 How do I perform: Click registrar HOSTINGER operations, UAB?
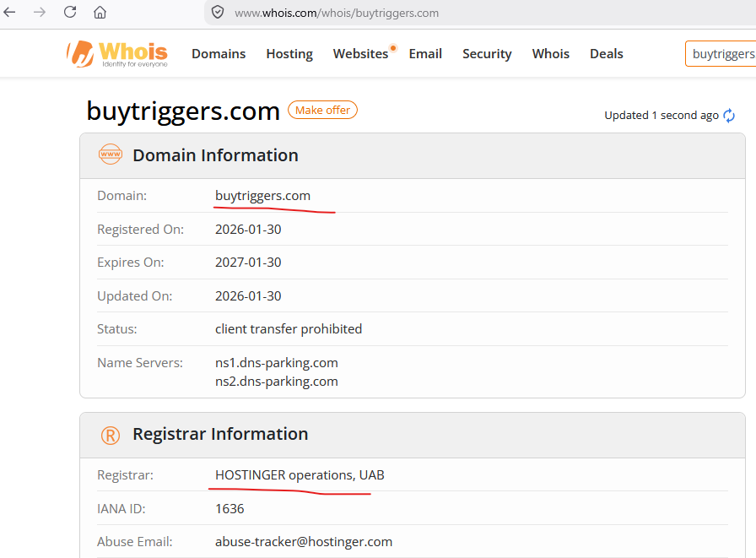point(300,475)
